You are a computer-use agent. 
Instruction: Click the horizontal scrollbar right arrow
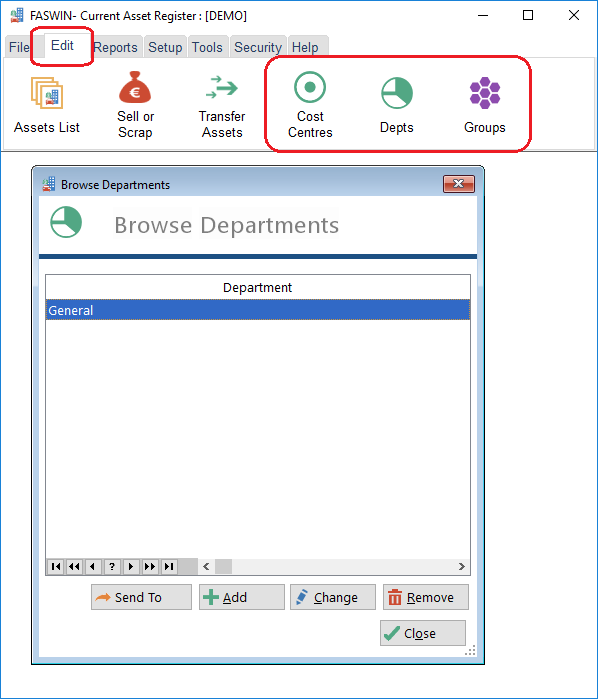tap(462, 567)
